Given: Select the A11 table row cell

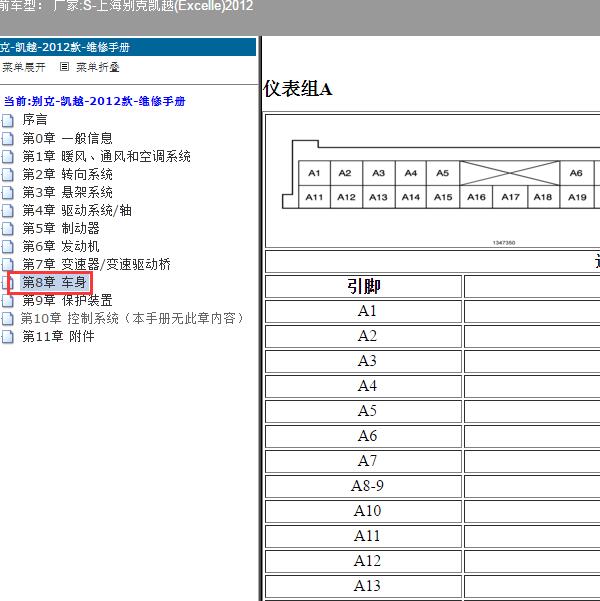Looking at the screenshot, I should pos(363,536).
